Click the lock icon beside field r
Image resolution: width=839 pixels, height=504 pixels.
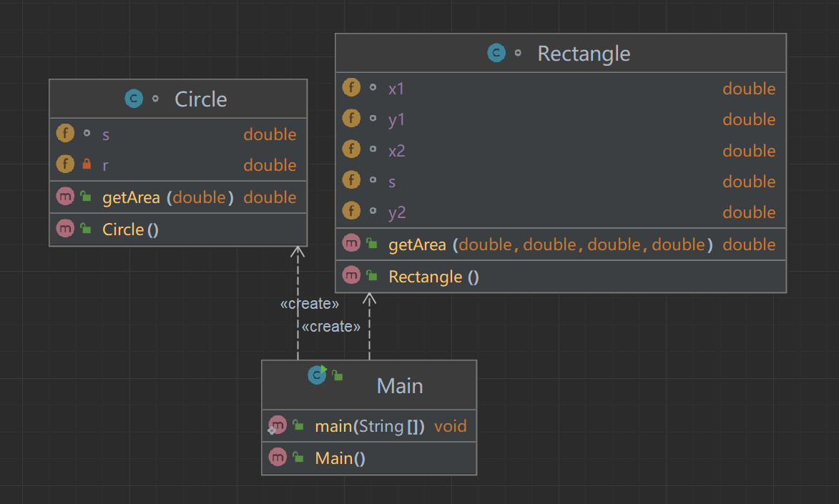click(87, 165)
